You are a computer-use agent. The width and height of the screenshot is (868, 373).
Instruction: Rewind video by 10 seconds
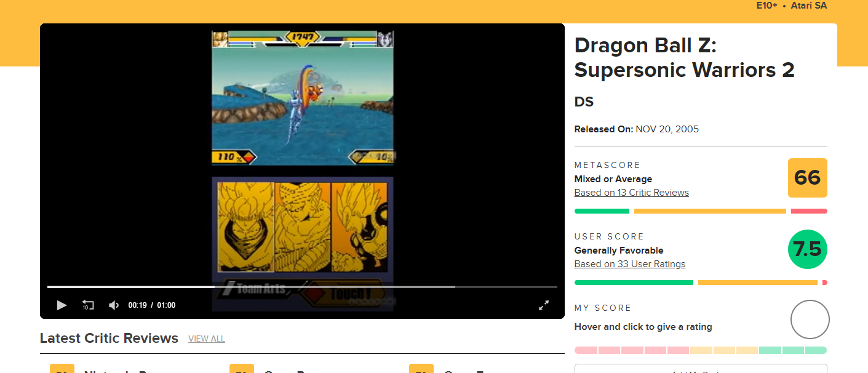click(88, 305)
